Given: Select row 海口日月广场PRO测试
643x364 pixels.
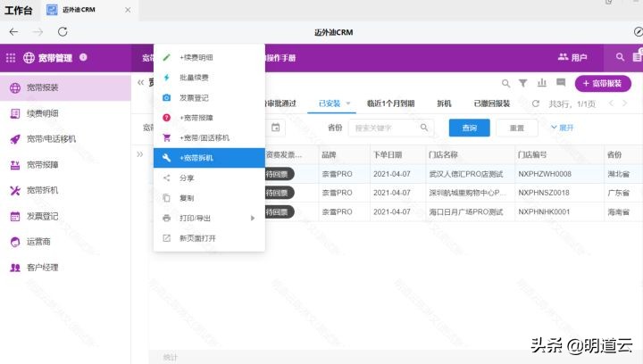Looking at the screenshot, I should (x=466, y=212).
